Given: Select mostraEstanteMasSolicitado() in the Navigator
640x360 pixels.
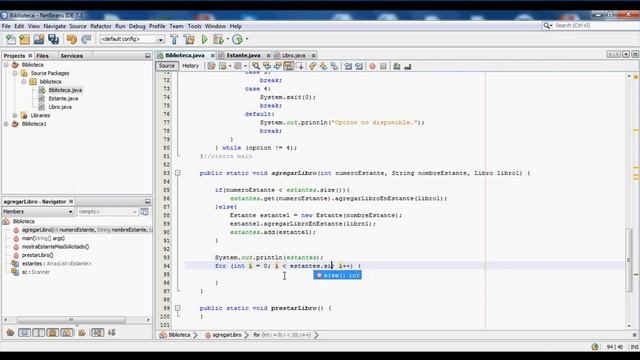Looking at the screenshot, I should click(x=55, y=247).
